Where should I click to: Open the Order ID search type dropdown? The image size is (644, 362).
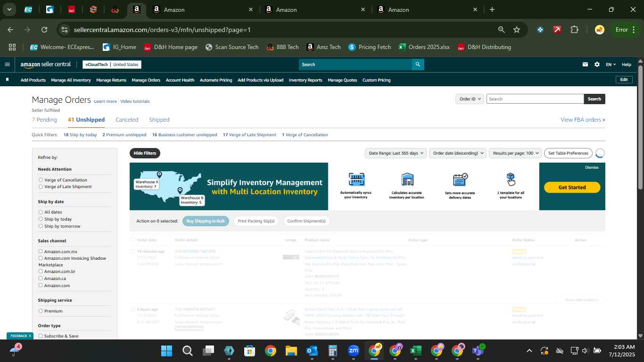[470, 99]
